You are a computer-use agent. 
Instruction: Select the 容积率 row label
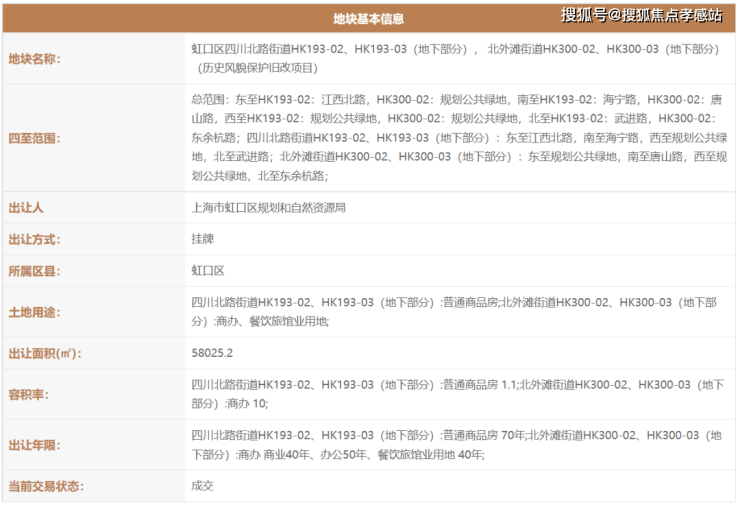[30, 394]
